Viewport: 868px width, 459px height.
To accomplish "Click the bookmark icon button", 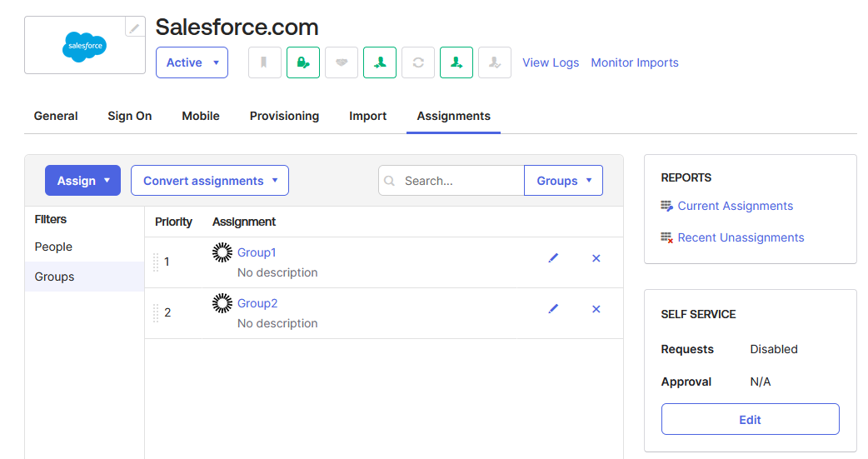I will (265, 62).
